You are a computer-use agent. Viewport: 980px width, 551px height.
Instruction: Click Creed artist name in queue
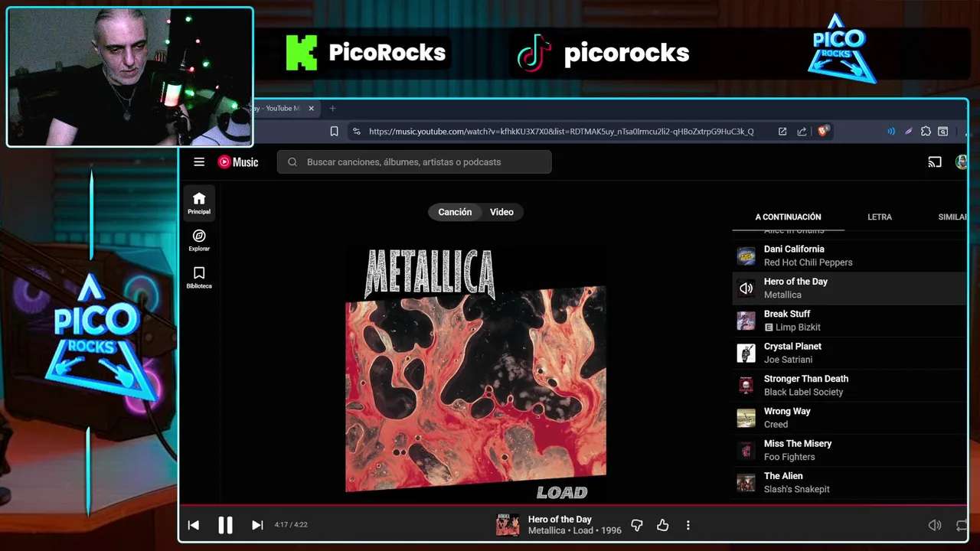(x=776, y=425)
